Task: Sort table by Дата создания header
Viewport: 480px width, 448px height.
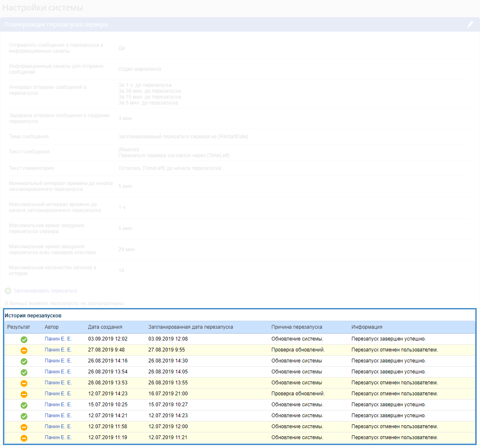Action: pyautogui.click(x=105, y=327)
